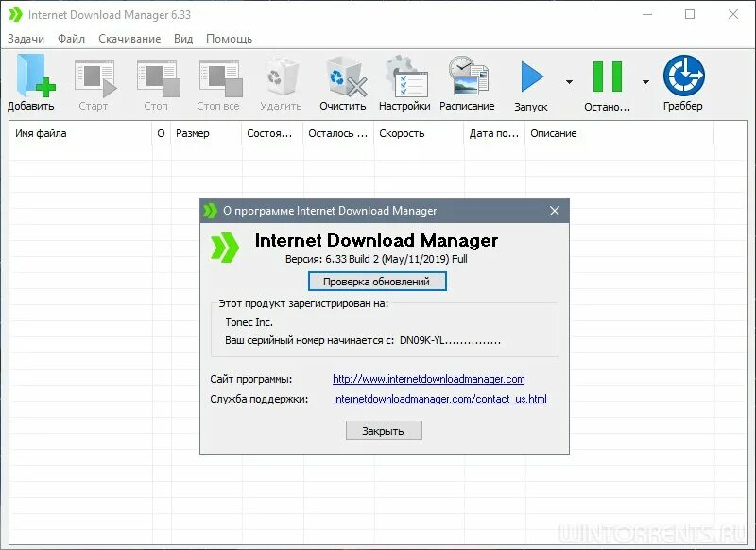Minimize the main IDM window

(x=647, y=14)
